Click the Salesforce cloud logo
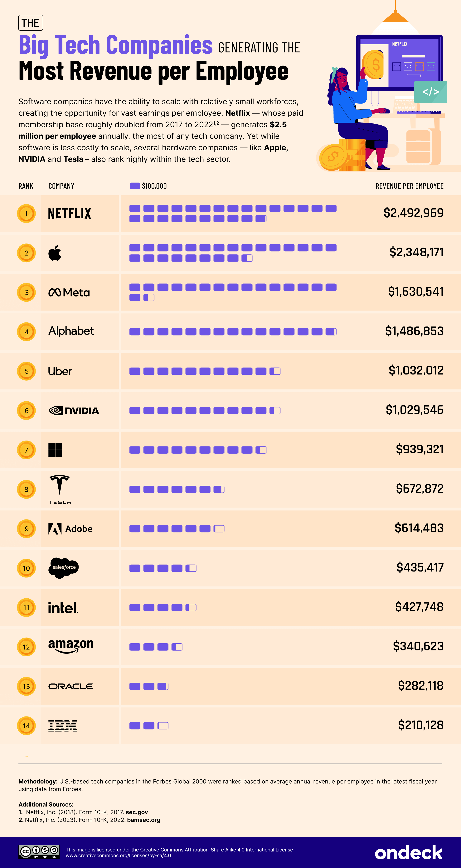461x868 pixels. [64, 568]
